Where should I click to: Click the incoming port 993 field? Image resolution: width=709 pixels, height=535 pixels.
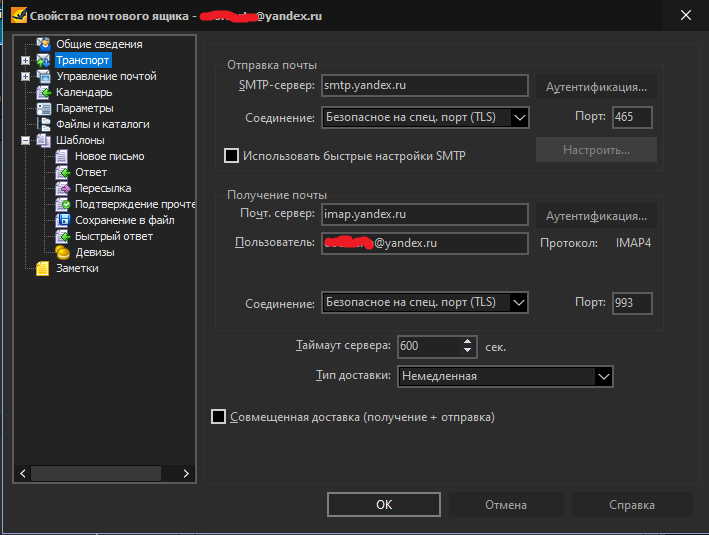click(x=632, y=303)
